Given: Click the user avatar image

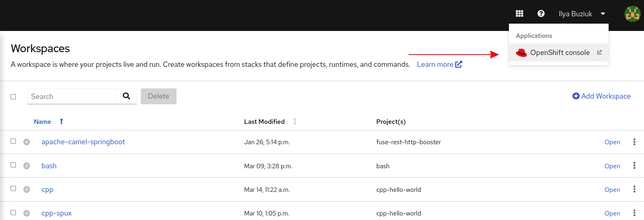Looking at the screenshot, I should (x=632, y=14).
